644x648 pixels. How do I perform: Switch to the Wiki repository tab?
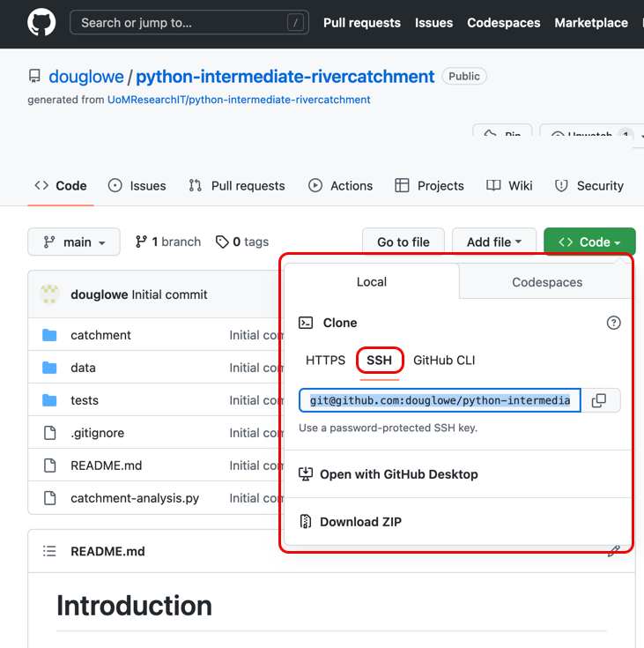click(509, 186)
